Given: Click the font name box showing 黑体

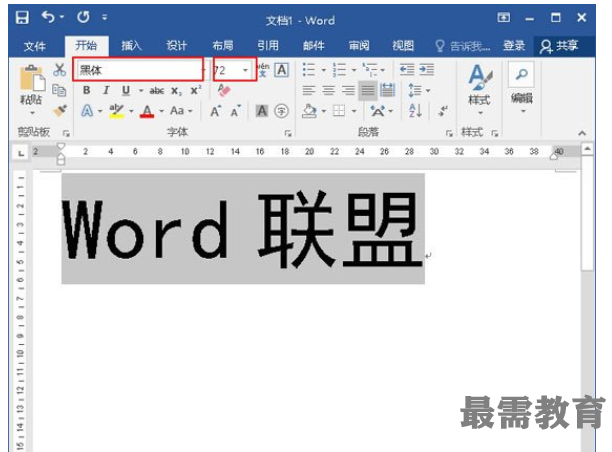Looking at the screenshot, I should click(x=138, y=70).
